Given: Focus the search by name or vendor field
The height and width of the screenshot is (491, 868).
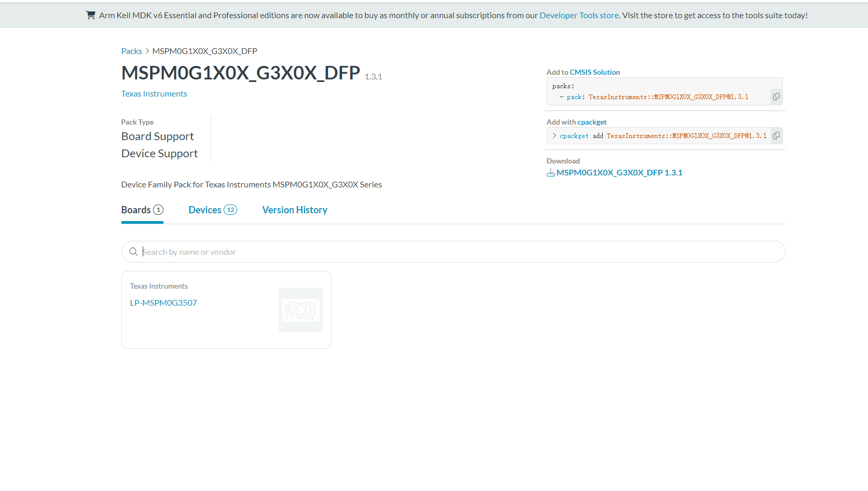Looking at the screenshot, I should click(x=453, y=252).
